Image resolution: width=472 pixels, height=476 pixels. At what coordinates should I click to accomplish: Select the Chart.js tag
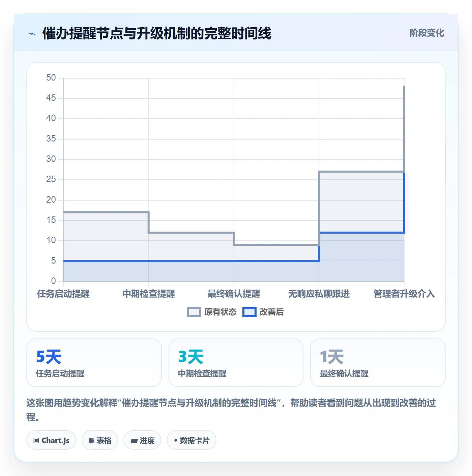(51, 440)
